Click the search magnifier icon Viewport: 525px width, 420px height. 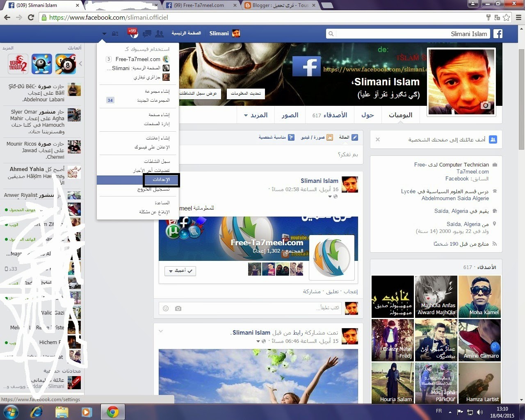331,34
